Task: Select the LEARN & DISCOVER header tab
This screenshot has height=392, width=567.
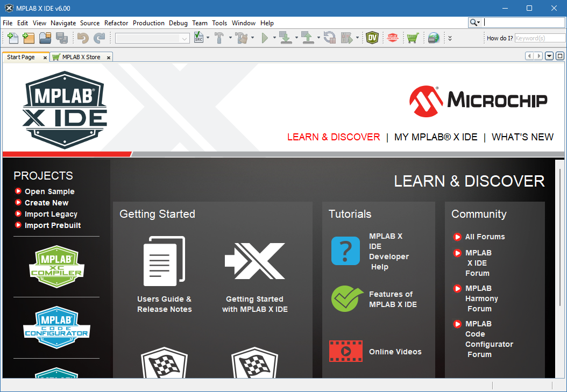Action: click(334, 137)
